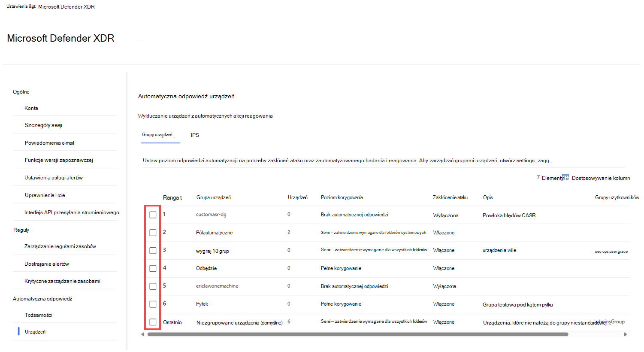Screen dimensions: 644x352
Task: Select the checkbox for Niezgrupowane urządzenia row
Action: (x=153, y=322)
